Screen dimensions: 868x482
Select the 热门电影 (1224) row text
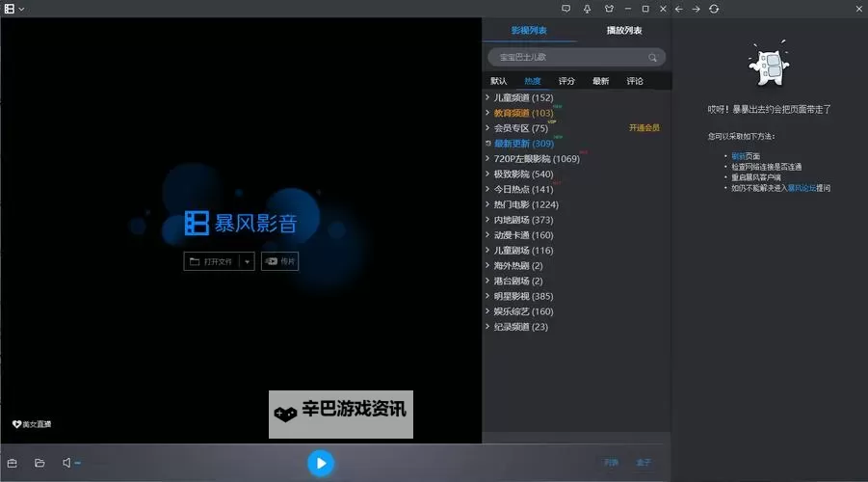(526, 204)
